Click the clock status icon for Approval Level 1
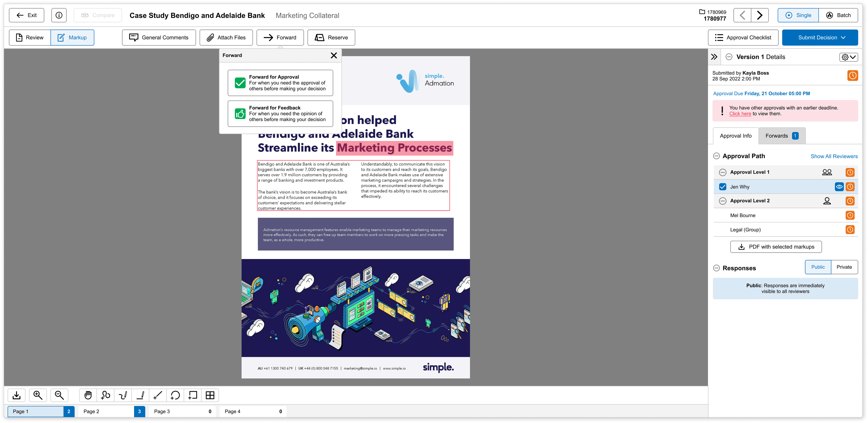Image resolution: width=868 pixels, height=423 pixels. click(850, 173)
